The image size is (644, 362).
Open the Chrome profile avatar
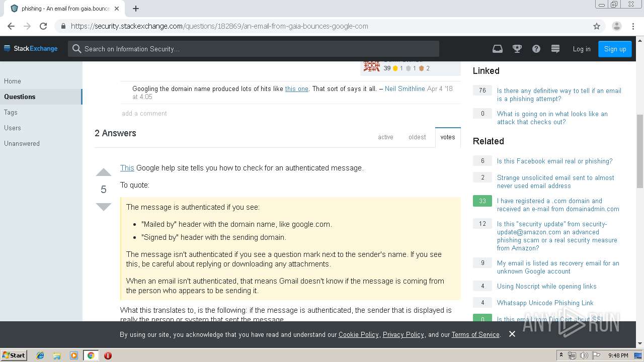click(x=616, y=26)
